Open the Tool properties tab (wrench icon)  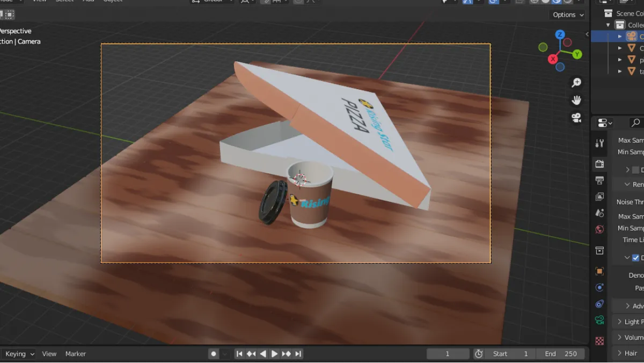(x=600, y=143)
